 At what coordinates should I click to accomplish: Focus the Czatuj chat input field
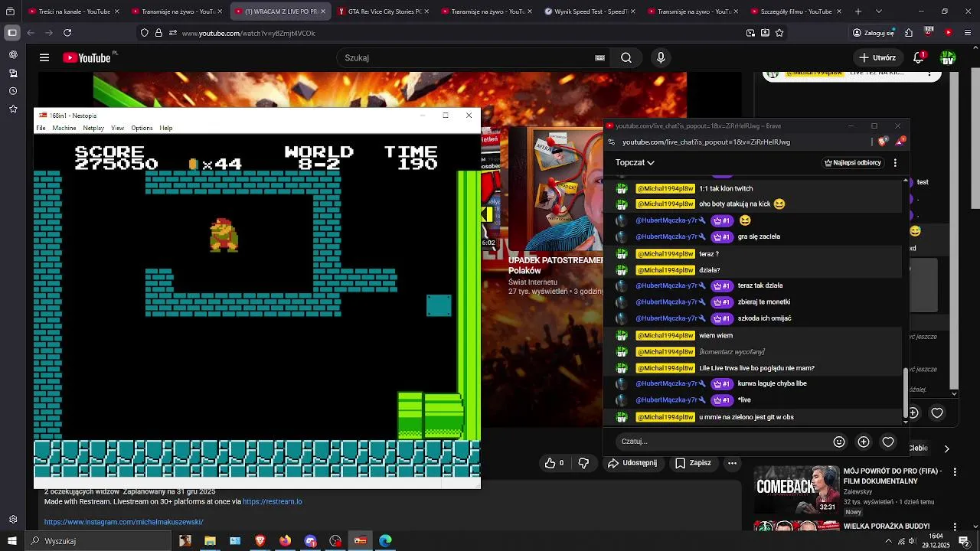pyautogui.click(x=724, y=442)
